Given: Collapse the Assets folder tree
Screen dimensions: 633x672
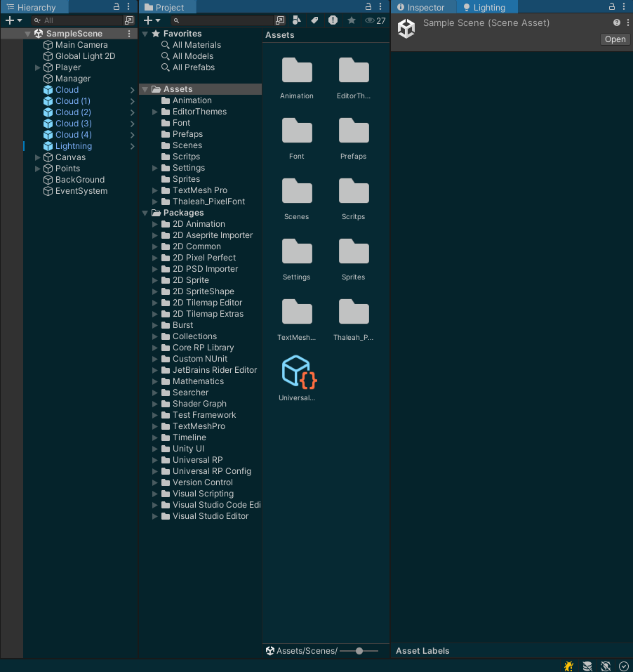Looking at the screenshot, I should pos(145,89).
